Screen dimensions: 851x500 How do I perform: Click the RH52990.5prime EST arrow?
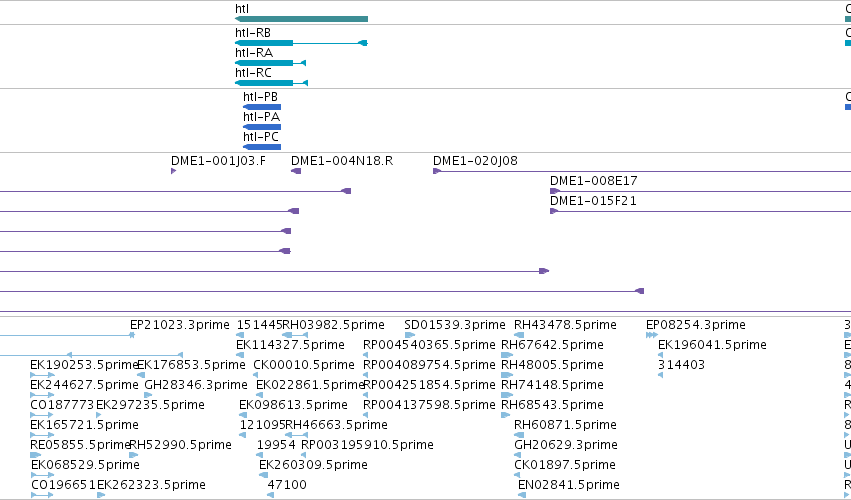tap(134, 455)
